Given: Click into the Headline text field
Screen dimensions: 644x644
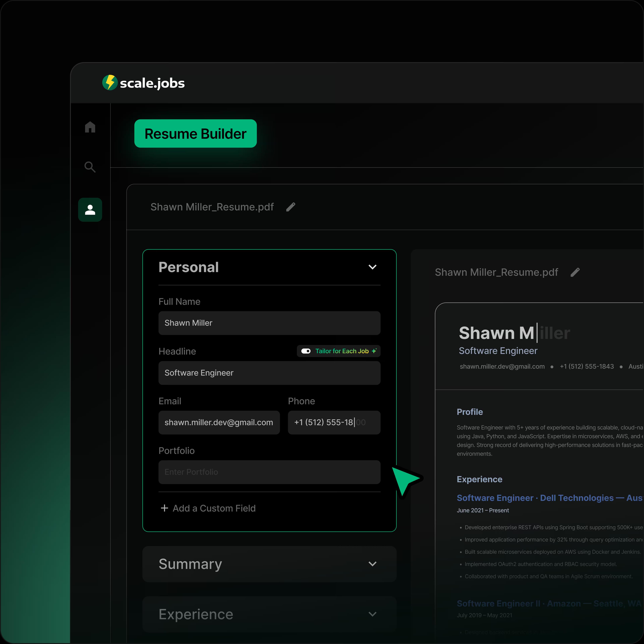Looking at the screenshot, I should (x=269, y=373).
